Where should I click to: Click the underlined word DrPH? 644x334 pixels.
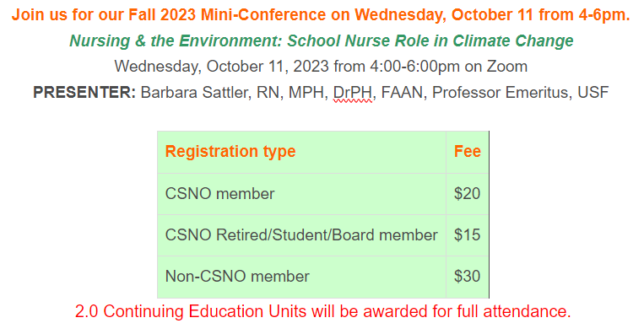coord(353,93)
